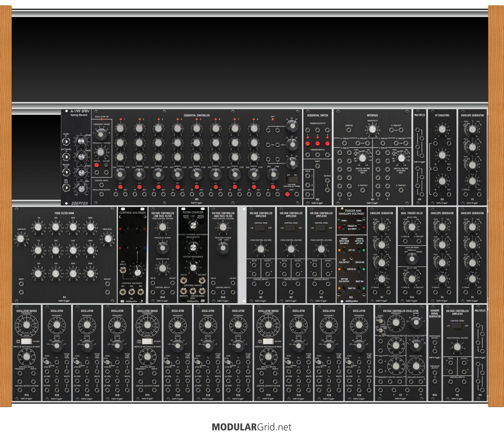Click the 500 band knob on Fixed Filter Bank
504x435 pixels.
pos(56,250)
